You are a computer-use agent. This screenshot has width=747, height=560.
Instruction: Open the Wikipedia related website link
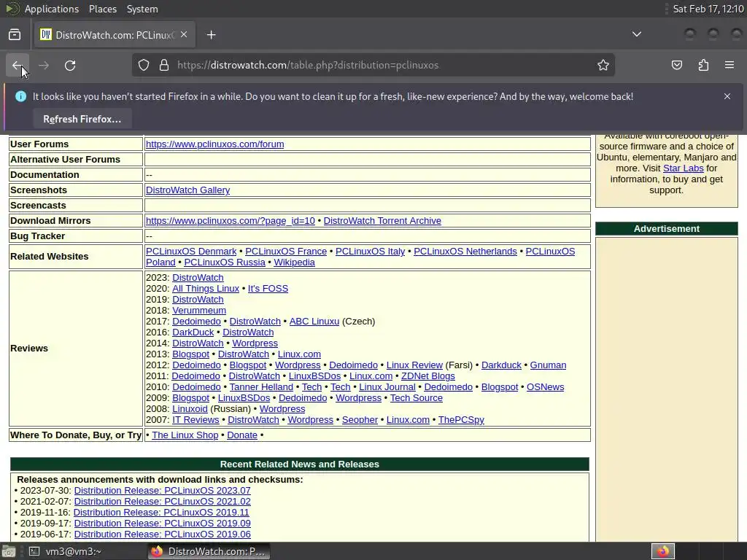click(294, 262)
